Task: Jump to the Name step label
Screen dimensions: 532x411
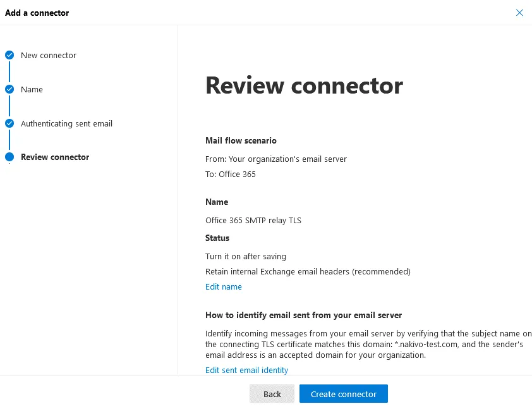Action: (x=32, y=90)
